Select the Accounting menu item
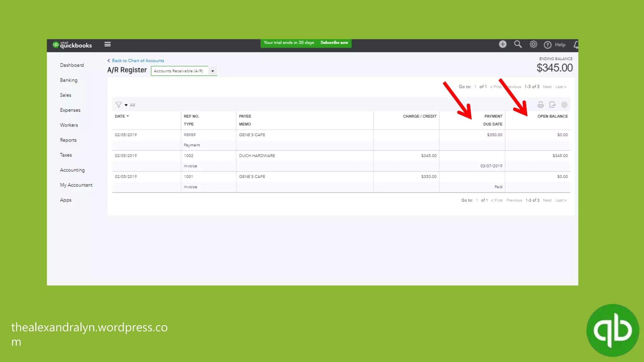Image resolution: width=644 pixels, height=362 pixels. pos(72,170)
